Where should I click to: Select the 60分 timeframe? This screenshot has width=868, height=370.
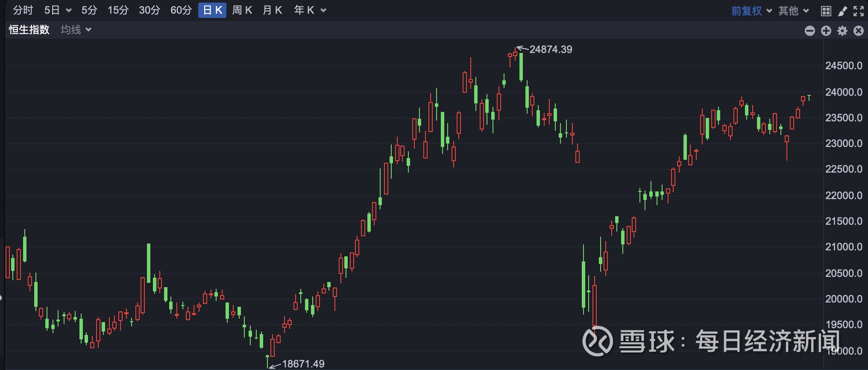coord(181,10)
